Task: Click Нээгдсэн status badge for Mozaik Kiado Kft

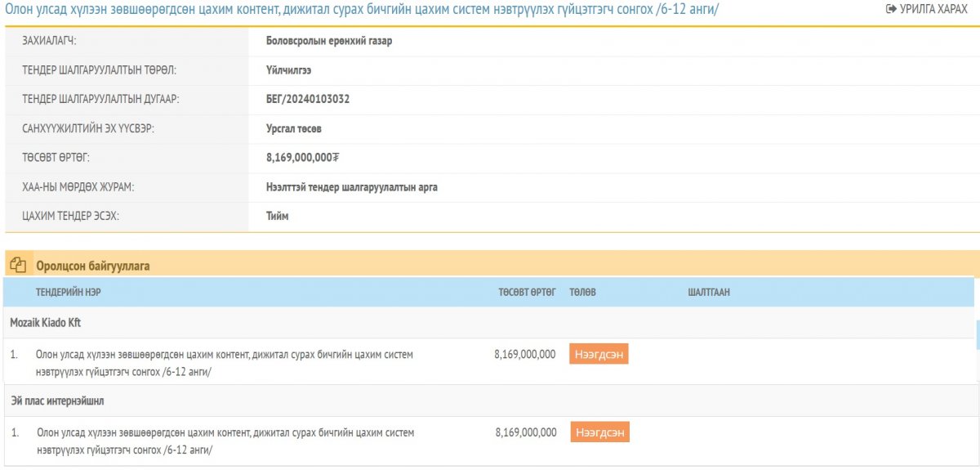Action: tap(599, 355)
